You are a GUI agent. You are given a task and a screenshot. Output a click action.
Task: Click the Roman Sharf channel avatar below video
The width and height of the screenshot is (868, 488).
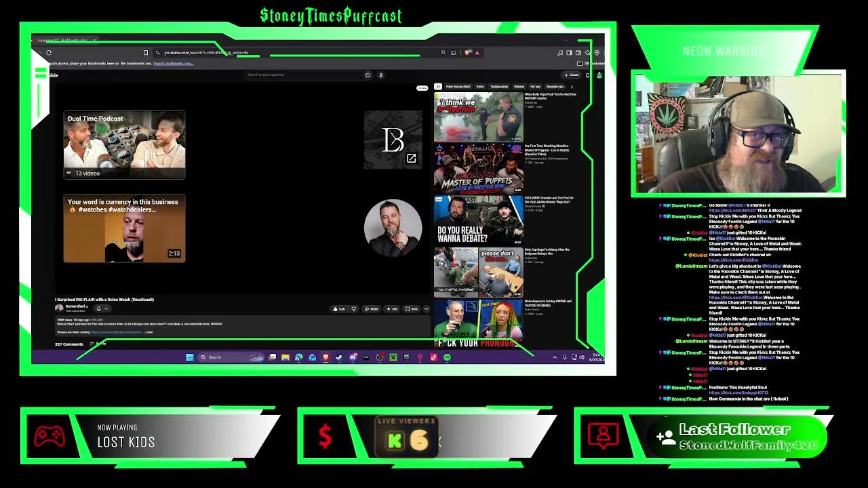pos(59,308)
